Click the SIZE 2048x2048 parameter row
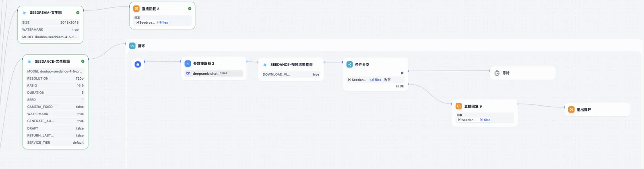 click(50, 23)
